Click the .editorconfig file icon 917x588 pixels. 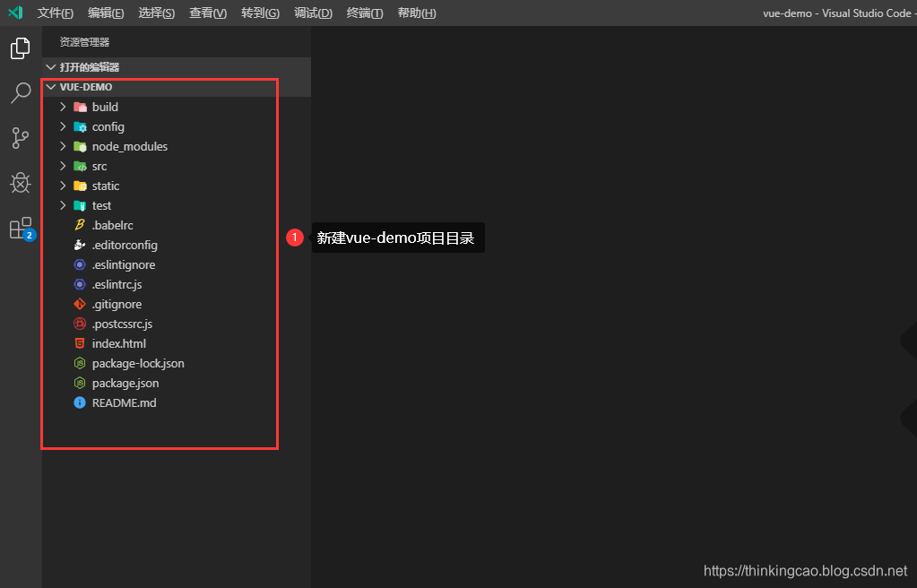[x=80, y=245]
